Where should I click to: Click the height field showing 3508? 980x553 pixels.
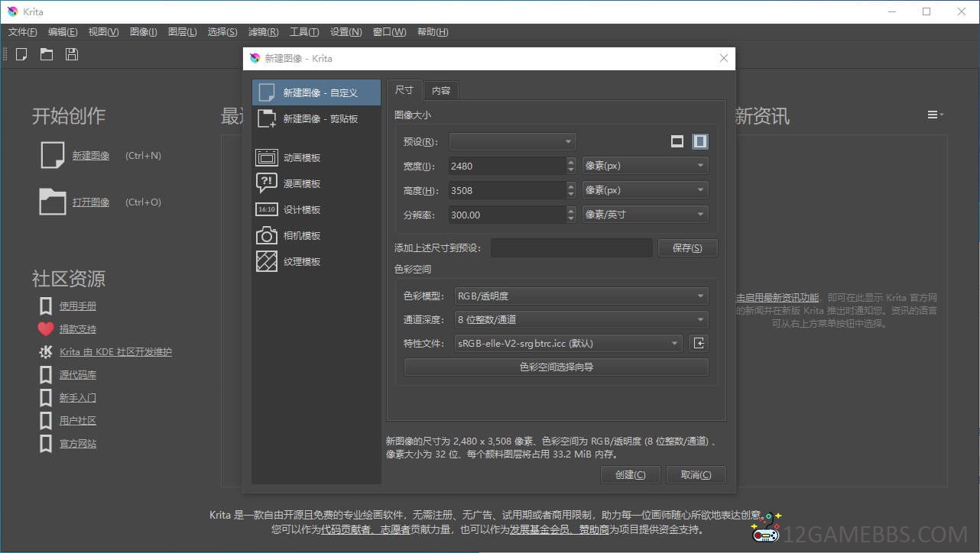(508, 190)
